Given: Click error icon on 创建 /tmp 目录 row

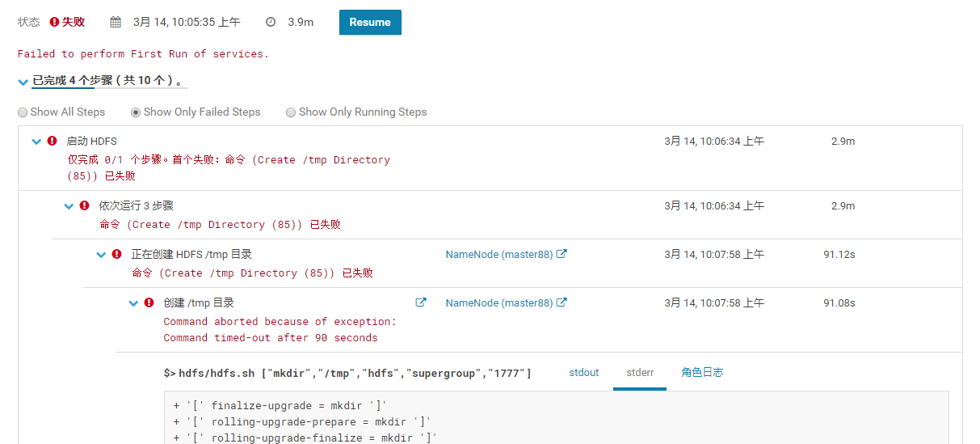Looking at the screenshot, I should [x=149, y=302].
